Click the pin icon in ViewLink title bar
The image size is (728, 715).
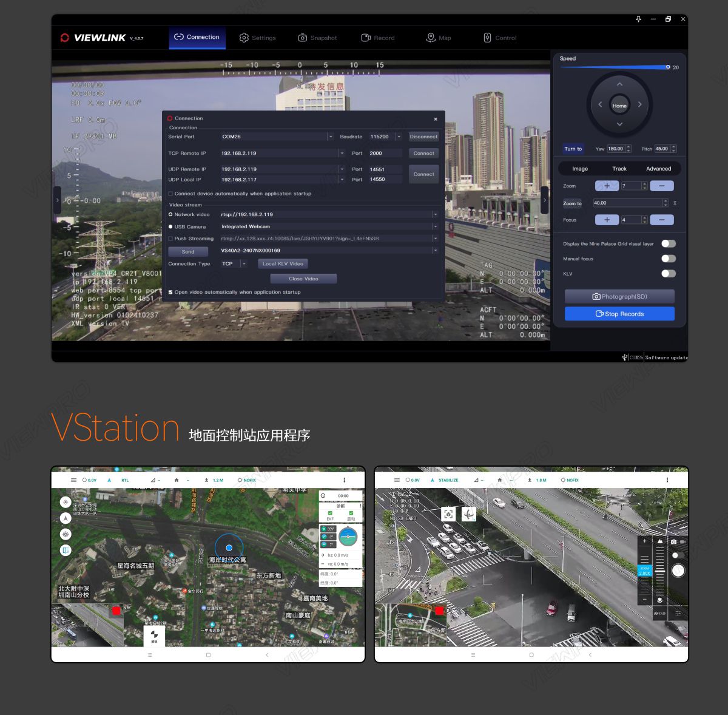(x=638, y=19)
